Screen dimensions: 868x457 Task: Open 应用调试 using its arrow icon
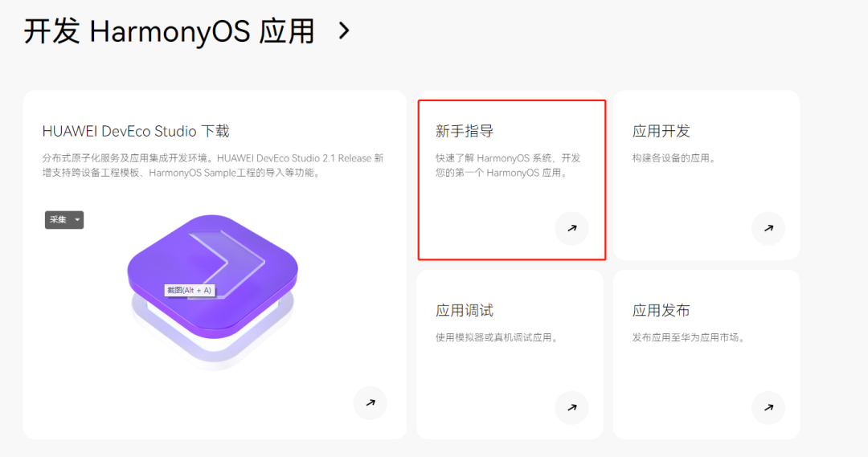point(572,408)
